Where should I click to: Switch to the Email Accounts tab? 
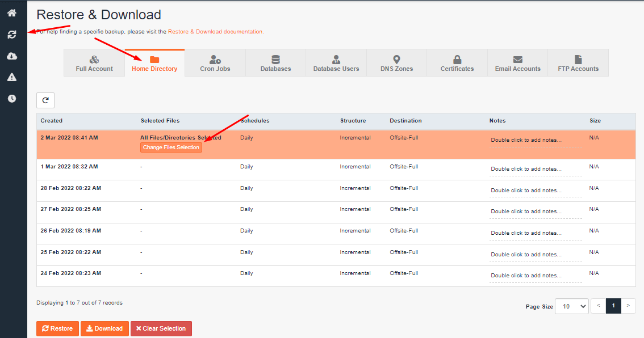517,63
